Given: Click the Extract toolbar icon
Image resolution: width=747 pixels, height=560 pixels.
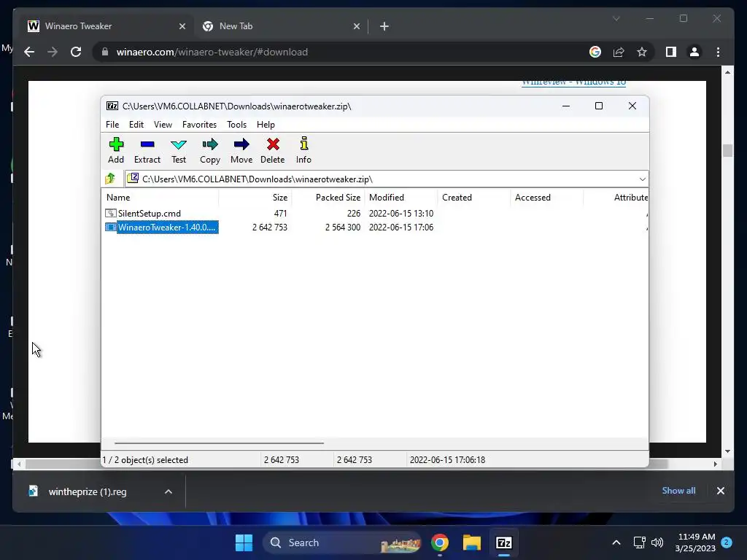Looking at the screenshot, I should tap(147, 150).
